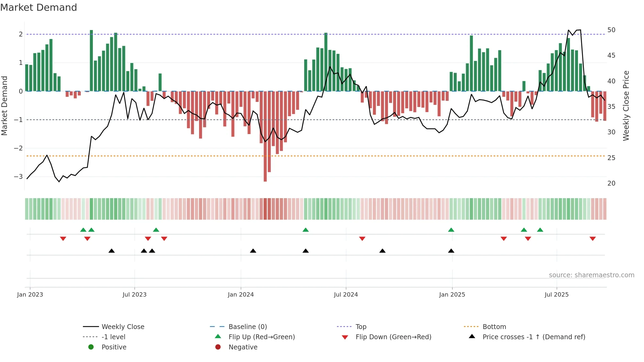Click black crossing triangle near Jan 2024
This screenshot has height=362, width=644.
[253, 251]
